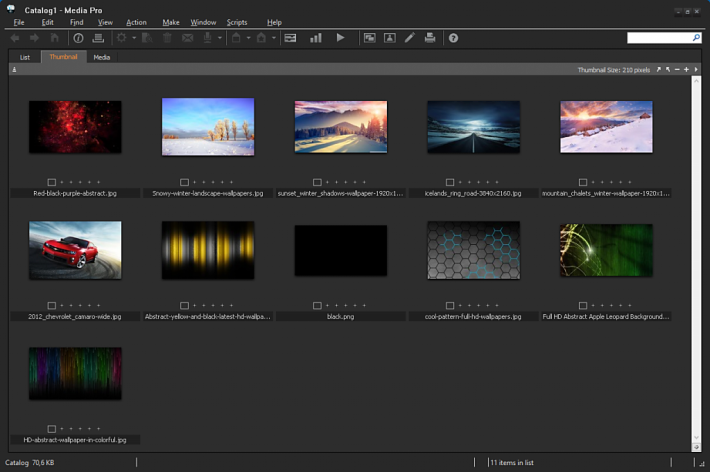The height and width of the screenshot is (472, 710).
Task: Click file name 'black.png'
Action: click(x=341, y=317)
